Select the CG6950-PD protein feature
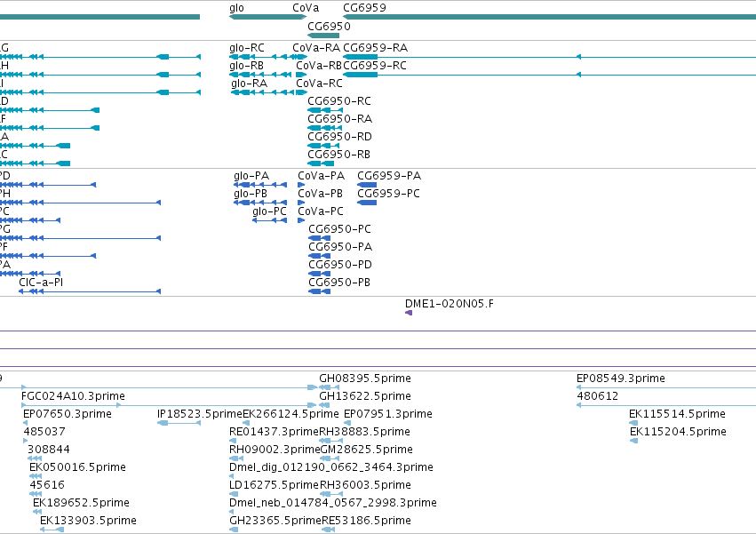Screen dimensions: 756x534 coord(319,274)
